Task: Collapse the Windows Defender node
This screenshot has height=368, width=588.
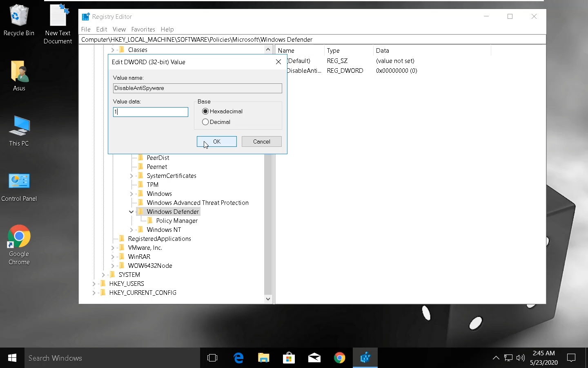Action: (x=131, y=212)
